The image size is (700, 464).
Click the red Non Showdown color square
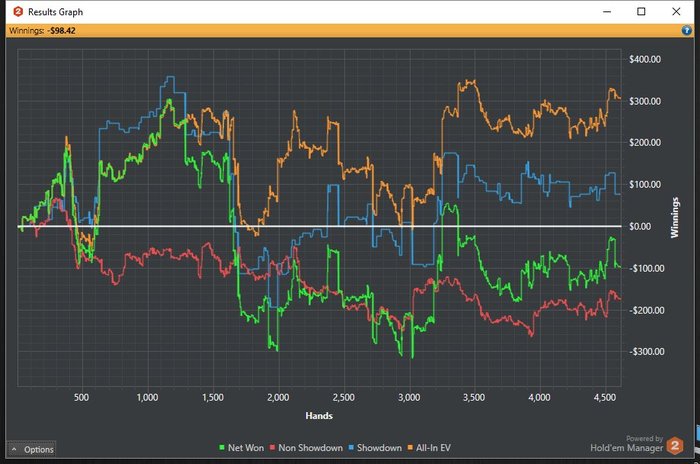272,447
